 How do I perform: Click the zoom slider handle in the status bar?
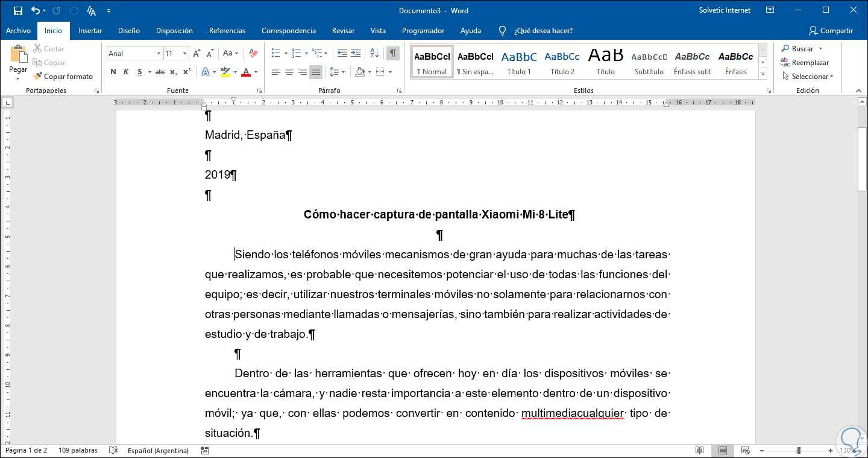799,451
